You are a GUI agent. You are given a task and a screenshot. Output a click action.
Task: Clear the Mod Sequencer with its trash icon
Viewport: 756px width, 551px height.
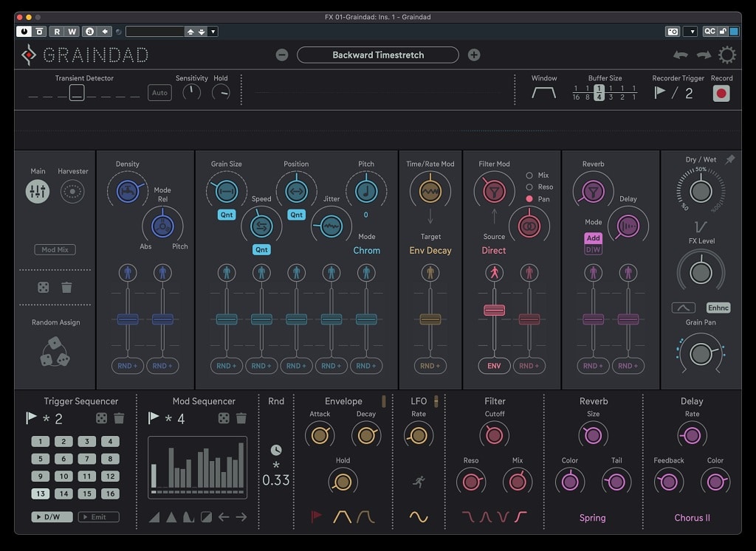241,418
